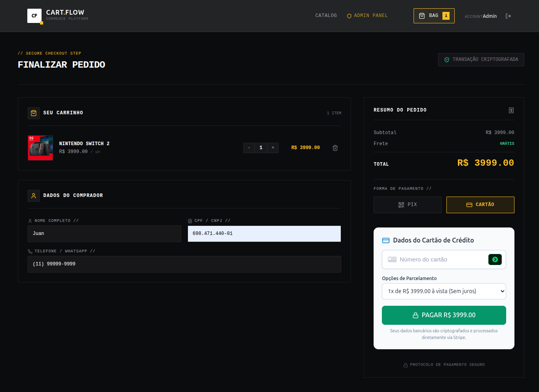Click the CF logo icon
Viewport: 539px width, 392px height.
tap(34, 16)
